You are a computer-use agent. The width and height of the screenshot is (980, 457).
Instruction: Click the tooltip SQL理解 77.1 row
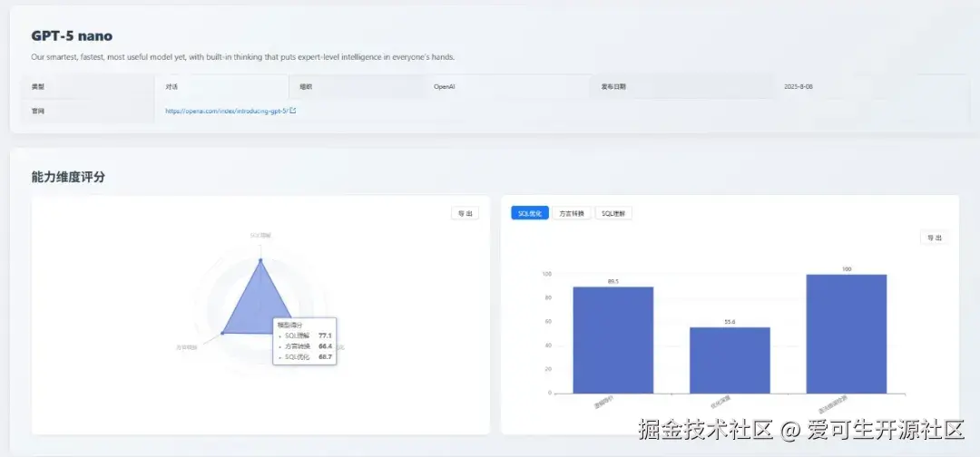304,335
